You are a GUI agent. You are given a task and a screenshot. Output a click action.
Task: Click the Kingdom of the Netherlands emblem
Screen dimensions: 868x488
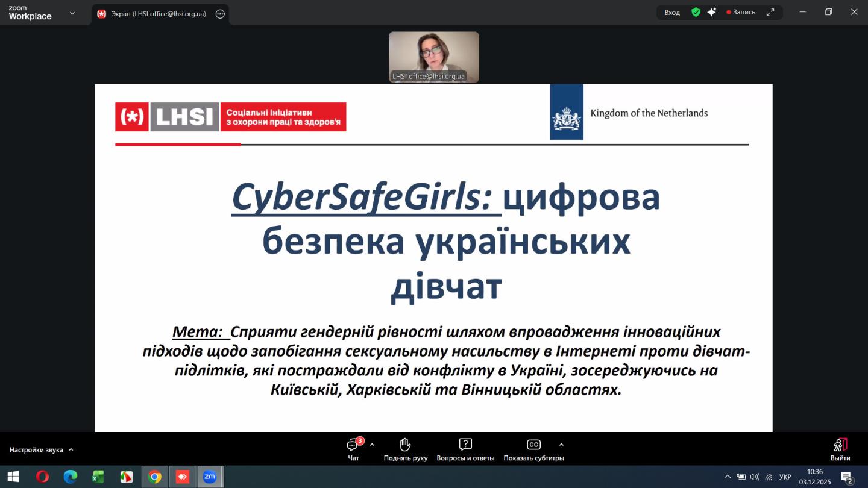(567, 112)
